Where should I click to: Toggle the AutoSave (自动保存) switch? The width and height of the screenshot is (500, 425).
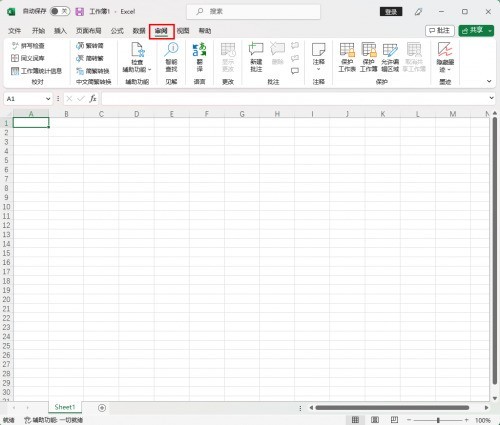click(60, 11)
